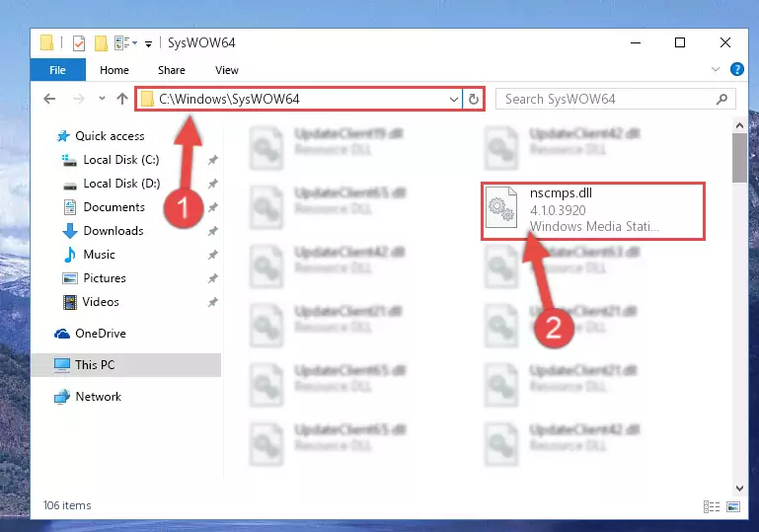Screen dimensions: 759x532
Task: Click the scrollbar up arrow
Action: 739,126
